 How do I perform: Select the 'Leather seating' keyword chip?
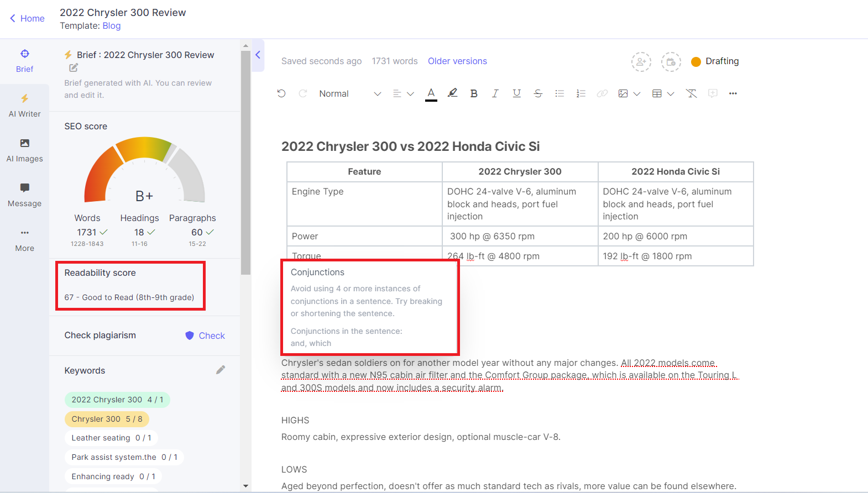tap(111, 438)
